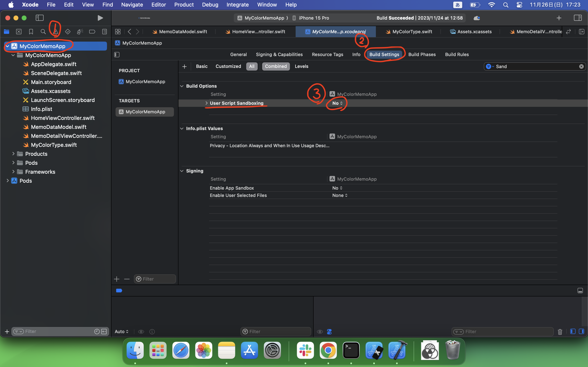Screen dimensions: 588x367
Task: Open the Product menu
Action: click(x=184, y=5)
